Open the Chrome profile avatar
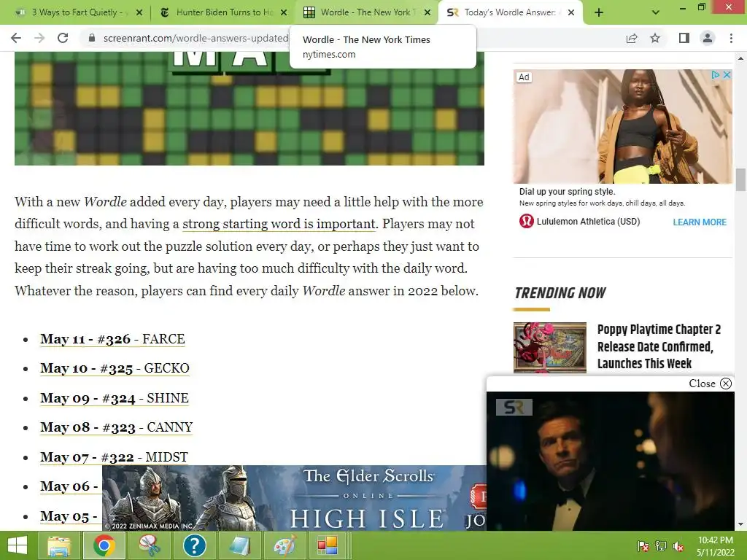Image resolution: width=747 pixels, height=560 pixels. click(x=708, y=38)
